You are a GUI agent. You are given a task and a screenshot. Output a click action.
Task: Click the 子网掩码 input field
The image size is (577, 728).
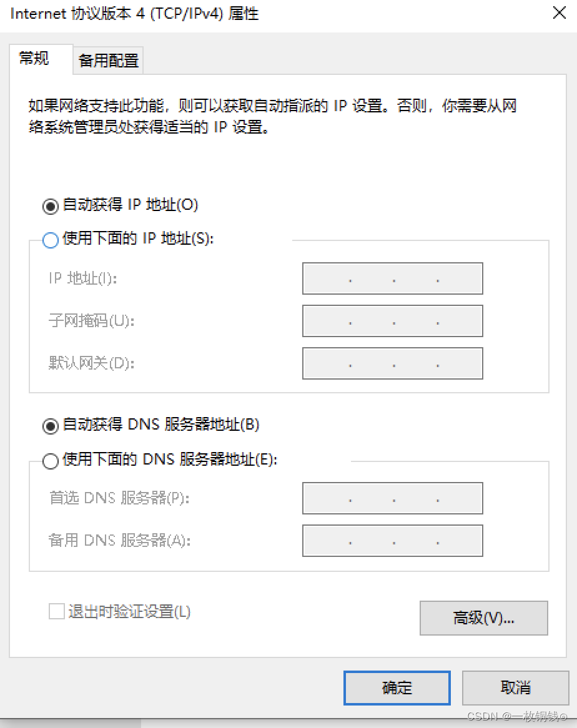tap(392, 321)
